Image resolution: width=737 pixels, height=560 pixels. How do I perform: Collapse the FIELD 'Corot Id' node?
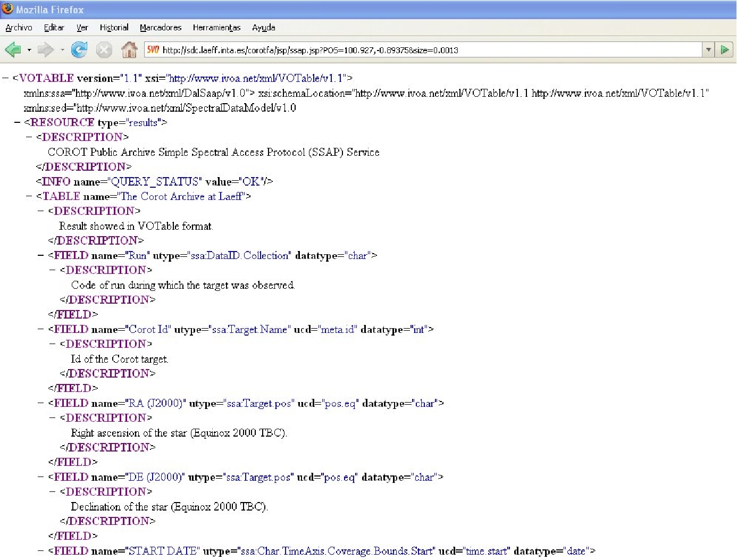(41, 329)
